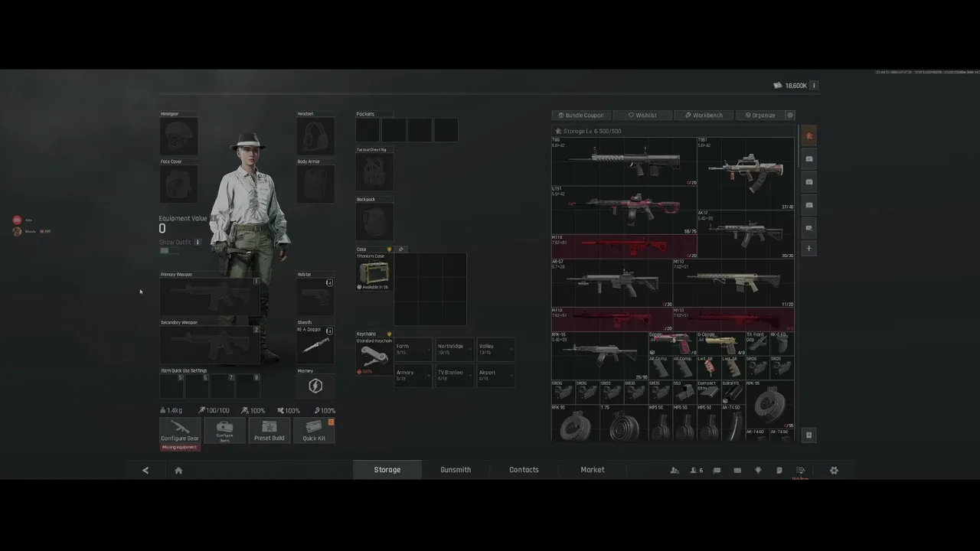Viewport: 980px width, 551px height.
Task: Click the info icon next to Show Outfit
Action: (198, 242)
